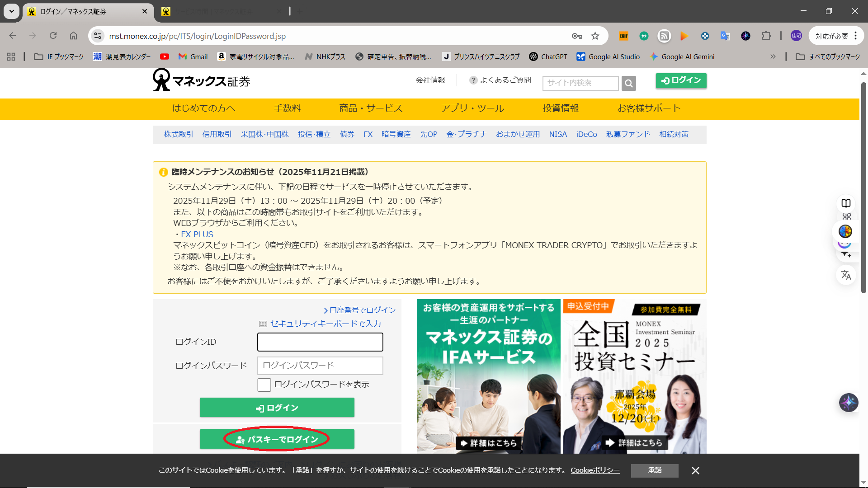
Task: Accept cookies with 承諾 button
Action: [x=654, y=471]
